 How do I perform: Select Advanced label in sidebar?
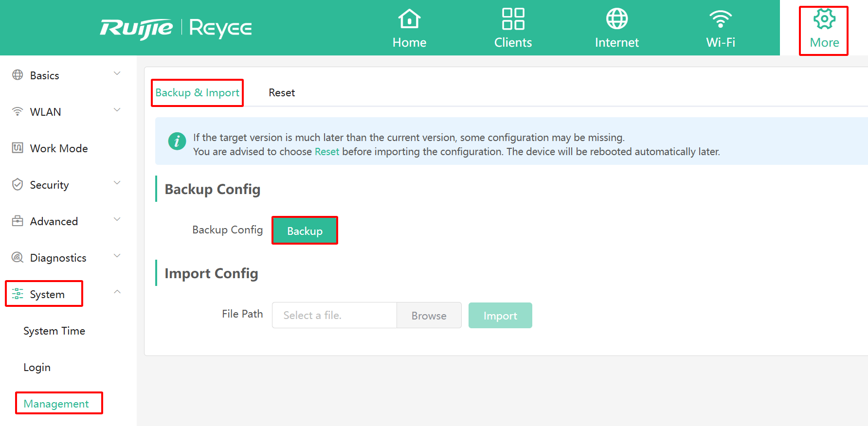54,221
